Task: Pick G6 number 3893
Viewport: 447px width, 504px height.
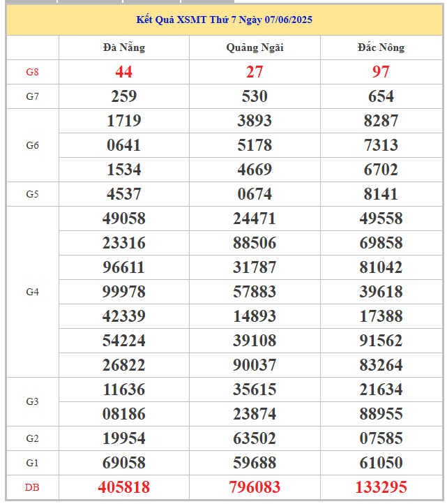Action: tap(255, 121)
